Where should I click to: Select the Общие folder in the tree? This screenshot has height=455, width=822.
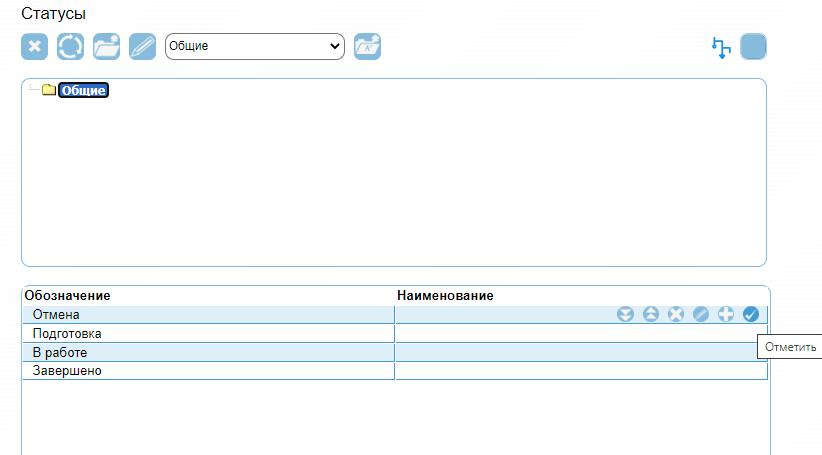83,91
